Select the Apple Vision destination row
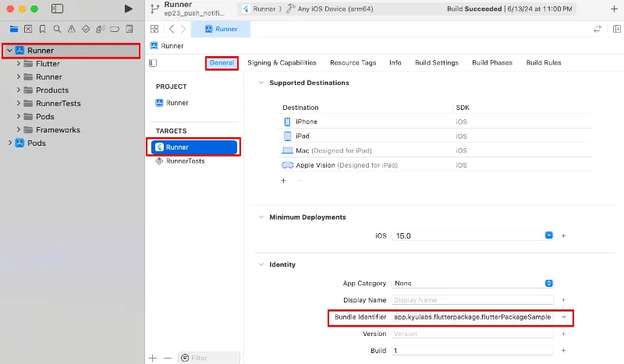The height and width of the screenshot is (364, 624). tap(434, 165)
